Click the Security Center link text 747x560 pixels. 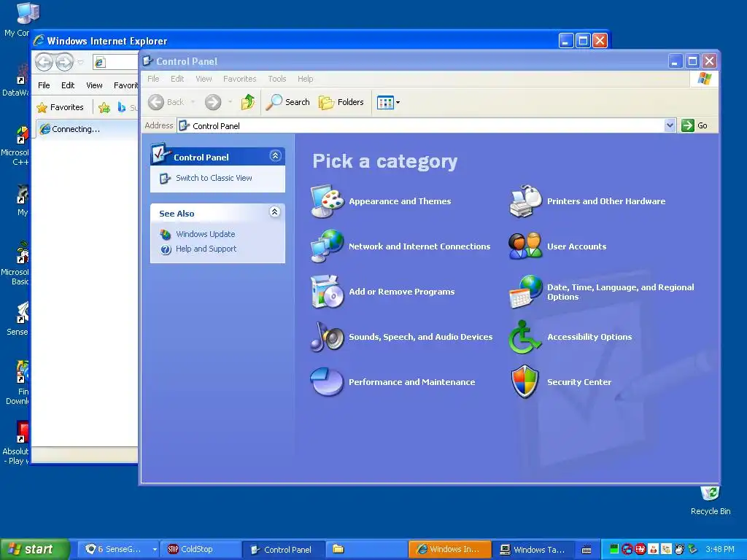(x=578, y=382)
